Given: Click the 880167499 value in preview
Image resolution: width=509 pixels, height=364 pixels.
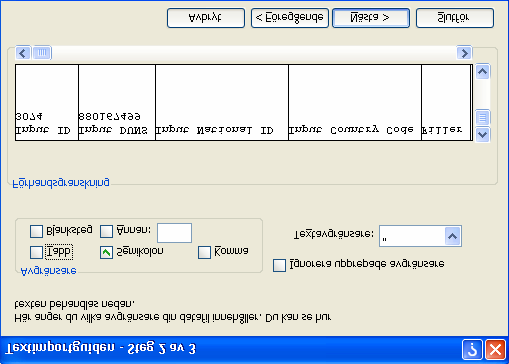Looking at the screenshot, I should [109, 117].
